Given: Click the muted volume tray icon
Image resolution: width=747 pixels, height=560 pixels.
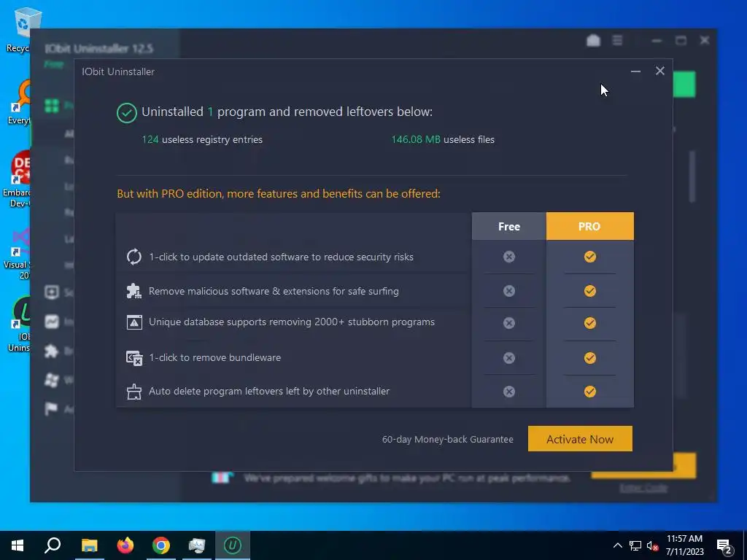Looking at the screenshot, I should pos(652,545).
